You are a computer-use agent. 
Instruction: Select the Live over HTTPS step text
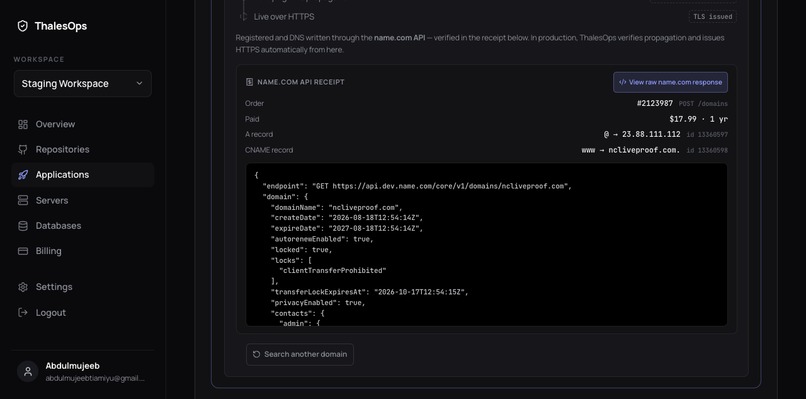pyautogui.click(x=284, y=17)
